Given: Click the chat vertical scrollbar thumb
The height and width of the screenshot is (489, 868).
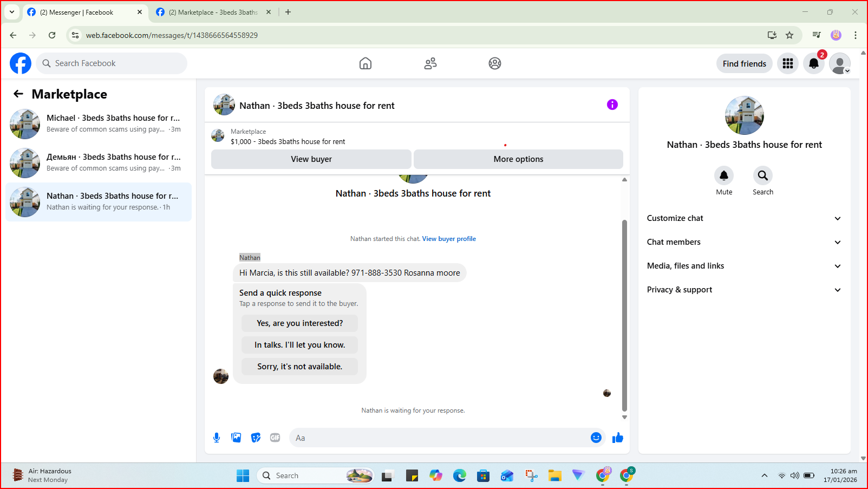Looking at the screenshot, I should tap(624, 316).
